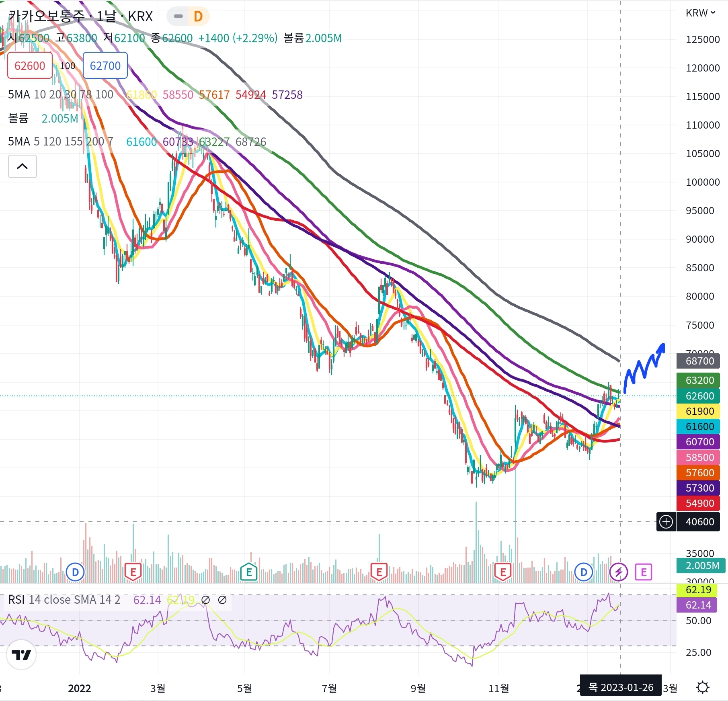Click the 2022 label on time axis
This screenshot has width=728, height=701.
[80, 688]
